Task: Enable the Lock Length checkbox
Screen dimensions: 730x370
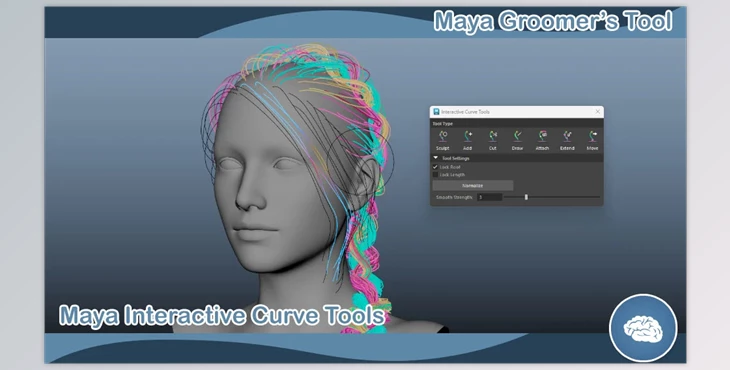Action: [435, 175]
